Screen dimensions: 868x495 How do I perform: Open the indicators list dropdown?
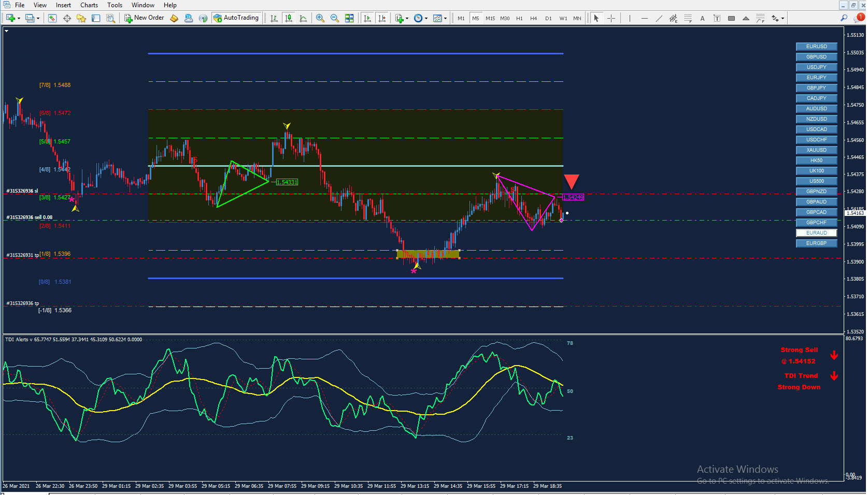[402, 18]
